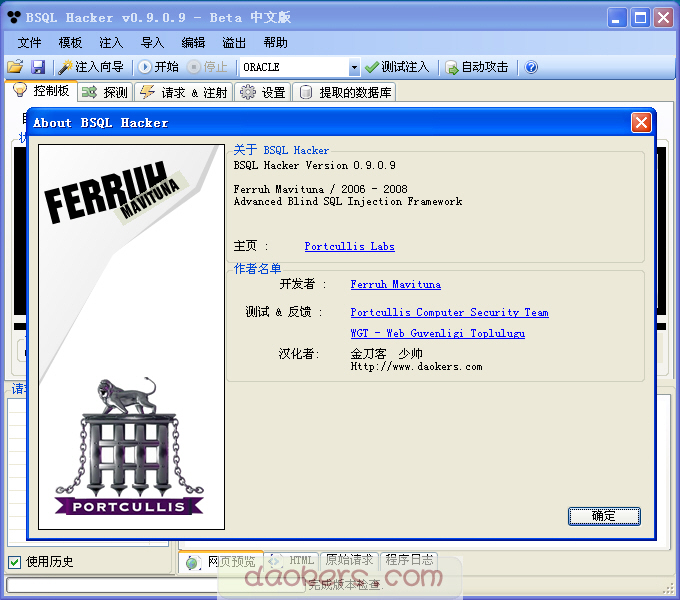Maximize the BSQL Hacker main window
The image size is (680, 600).
pyautogui.click(x=640, y=18)
